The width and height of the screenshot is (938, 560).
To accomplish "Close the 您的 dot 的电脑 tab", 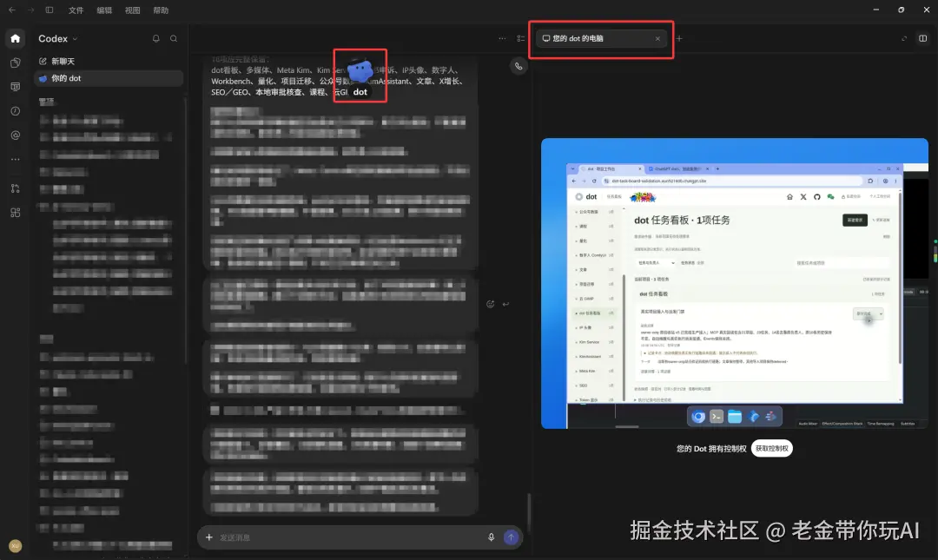I will coord(657,39).
